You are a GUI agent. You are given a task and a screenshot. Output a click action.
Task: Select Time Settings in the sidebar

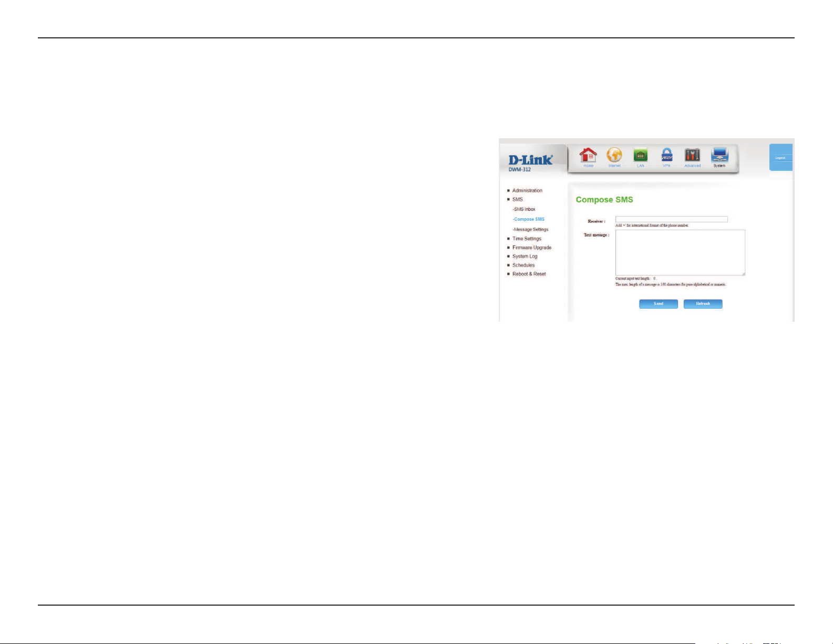point(527,239)
